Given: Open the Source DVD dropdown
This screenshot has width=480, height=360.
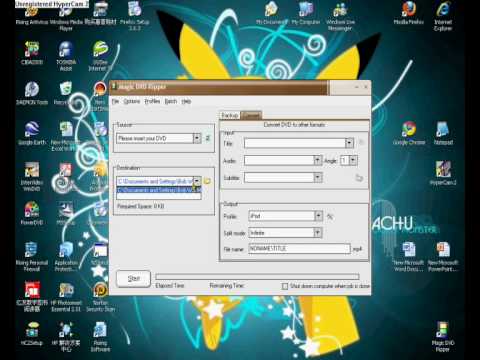Looking at the screenshot, I should 197,138.
